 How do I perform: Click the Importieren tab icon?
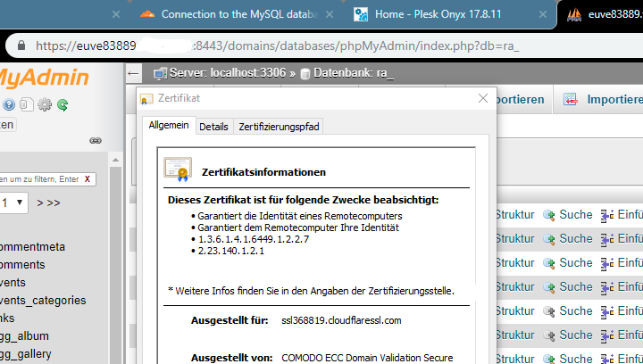(571, 100)
